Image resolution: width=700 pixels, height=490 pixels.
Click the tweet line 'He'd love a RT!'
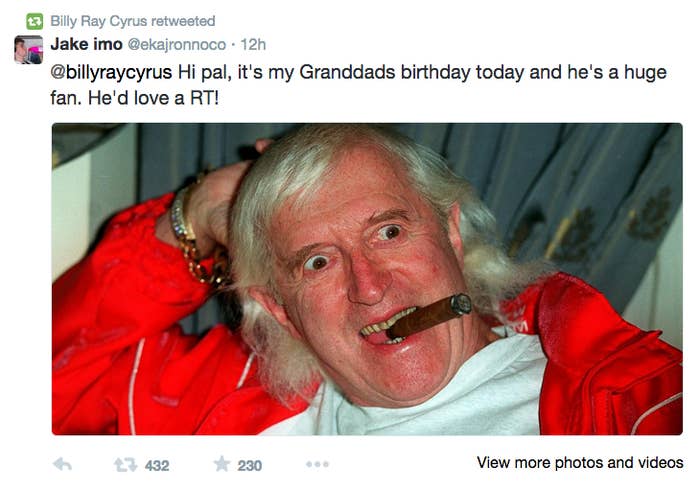coord(153,98)
